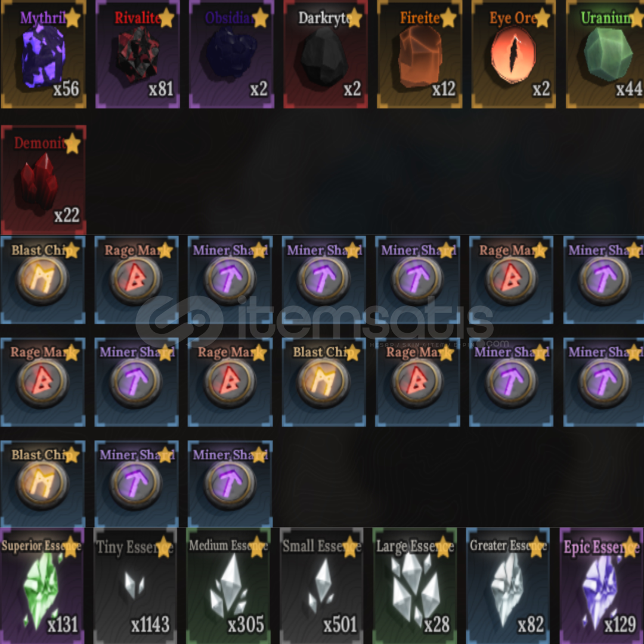Toggle the star on Tiny Essence
The width and height of the screenshot is (644, 644).
[x=165, y=547]
